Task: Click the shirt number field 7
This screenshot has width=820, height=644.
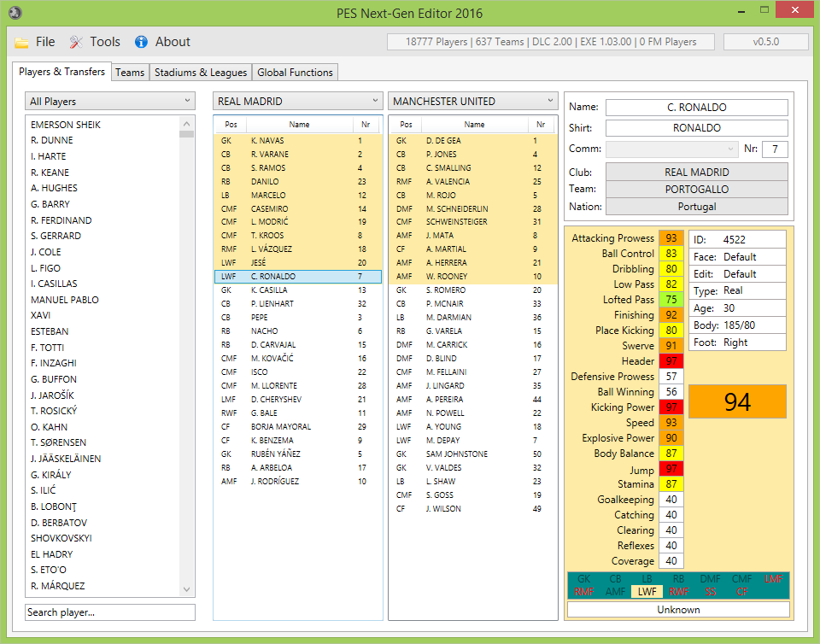Action: (775, 149)
